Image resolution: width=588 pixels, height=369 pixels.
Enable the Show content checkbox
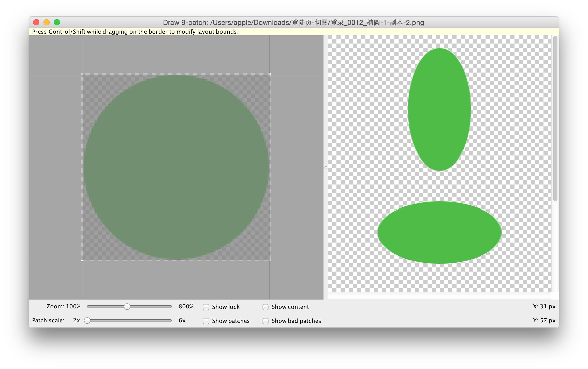coord(266,307)
